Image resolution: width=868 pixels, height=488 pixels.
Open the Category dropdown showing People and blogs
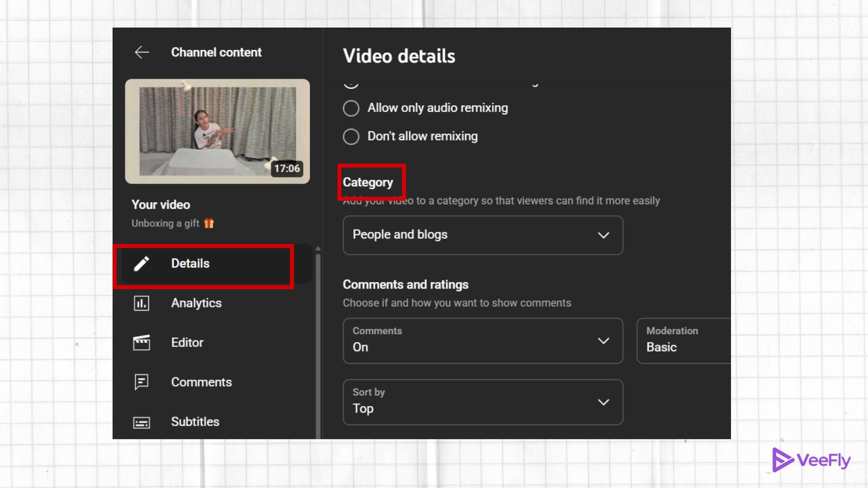pyautogui.click(x=482, y=235)
